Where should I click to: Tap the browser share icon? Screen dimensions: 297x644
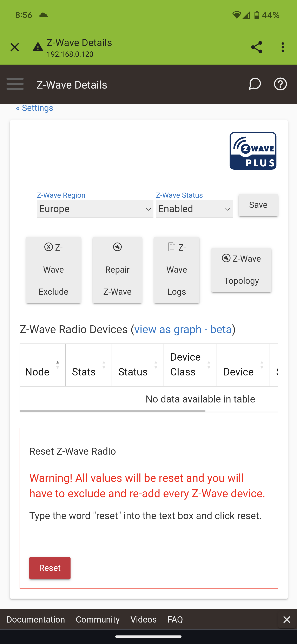pyautogui.click(x=257, y=47)
